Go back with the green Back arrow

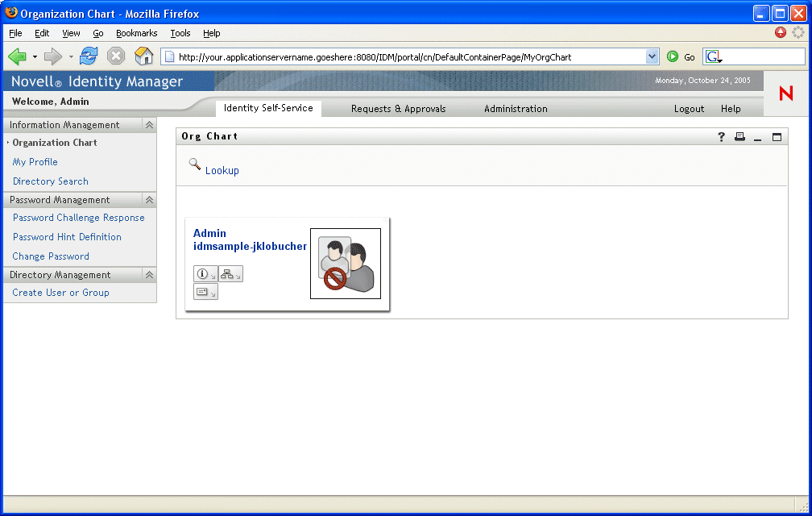(18, 56)
